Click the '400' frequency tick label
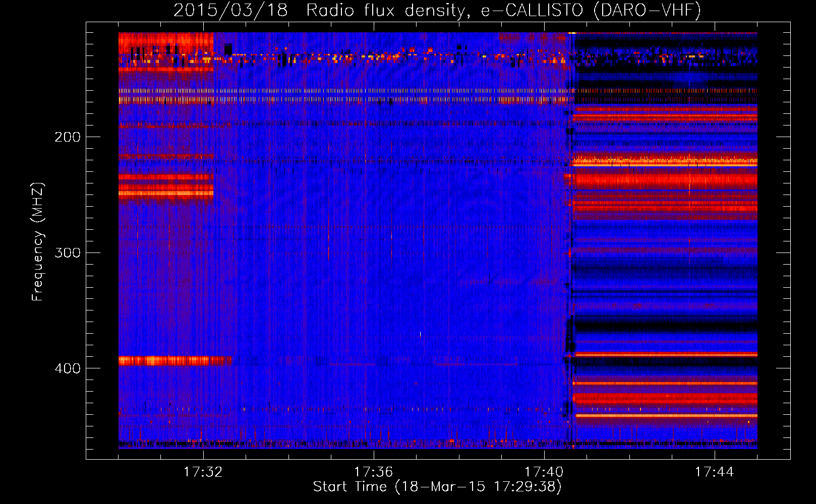816x504 pixels. (68, 368)
